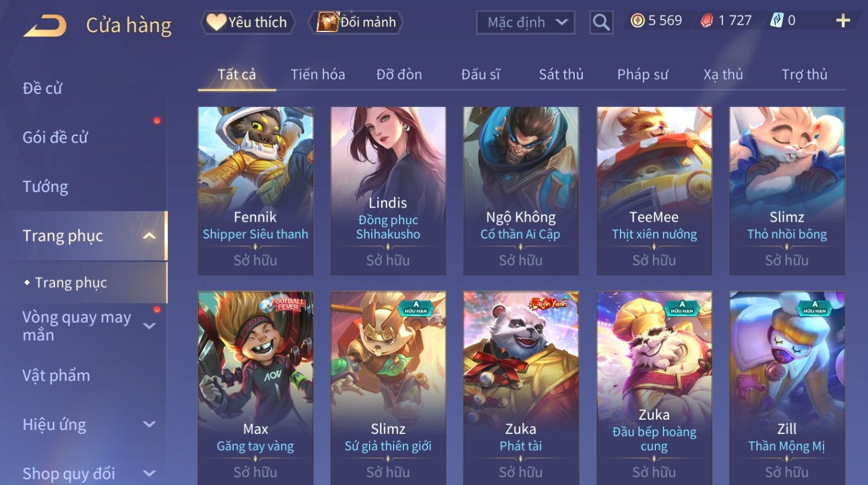868x485 pixels.
Task: Click the blue voucher currency icon
Action: coord(776,21)
